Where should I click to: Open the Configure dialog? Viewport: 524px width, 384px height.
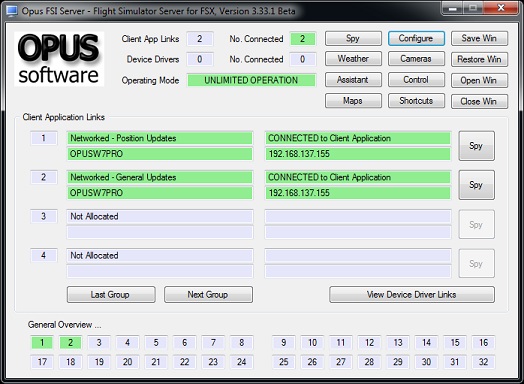point(416,38)
